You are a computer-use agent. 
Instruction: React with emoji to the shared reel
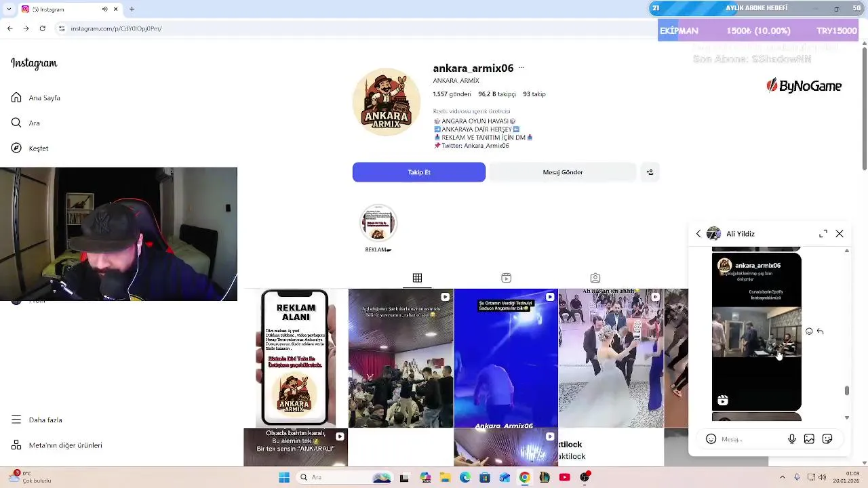pyautogui.click(x=809, y=331)
